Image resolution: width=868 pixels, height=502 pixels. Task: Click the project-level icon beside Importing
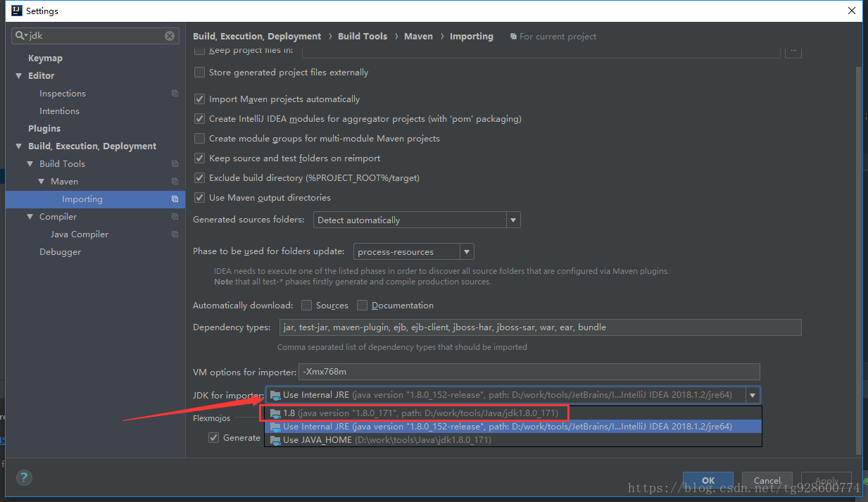coord(175,199)
